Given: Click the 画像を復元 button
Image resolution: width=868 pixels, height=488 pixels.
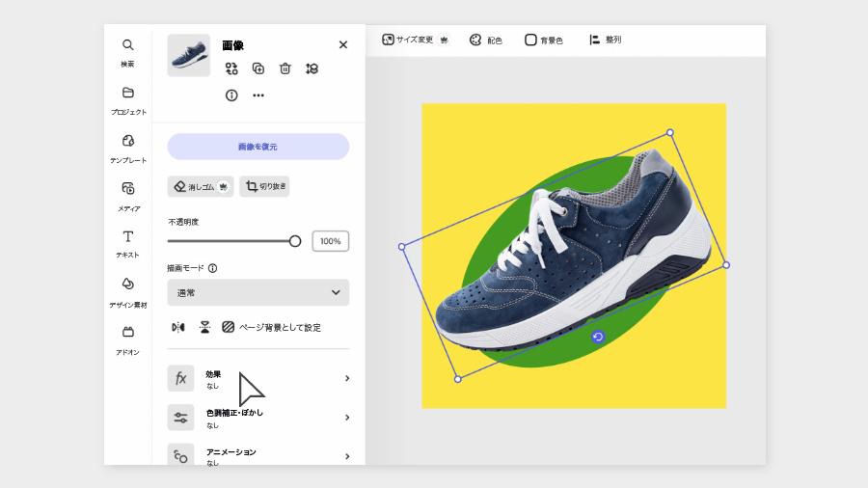Looking at the screenshot, I should coord(258,147).
